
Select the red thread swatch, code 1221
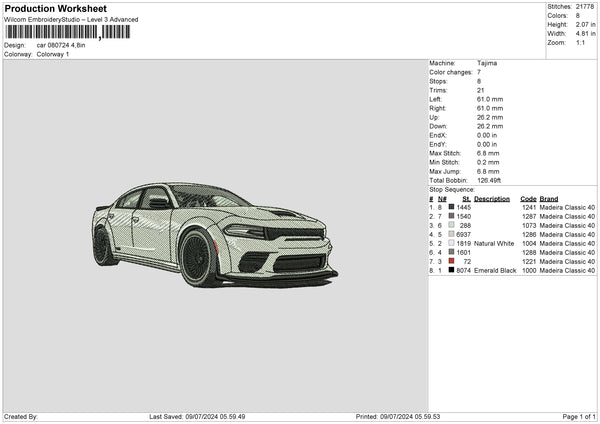pyautogui.click(x=451, y=261)
